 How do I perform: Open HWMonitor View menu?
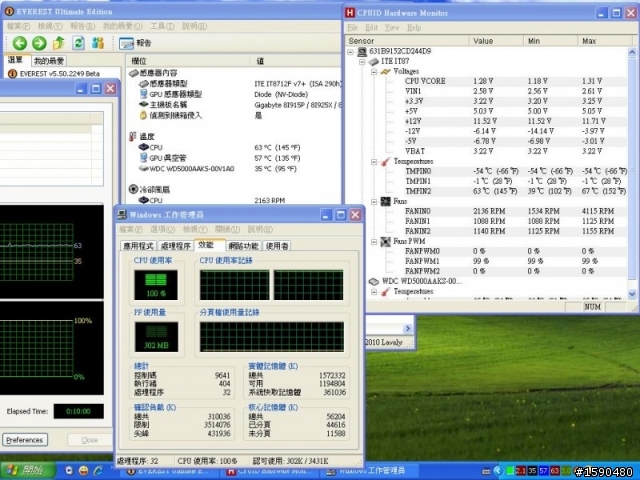(x=392, y=27)
